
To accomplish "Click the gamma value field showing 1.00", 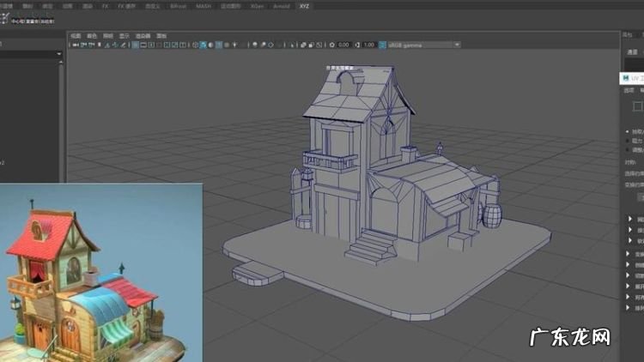I will [x=369, y=45].
